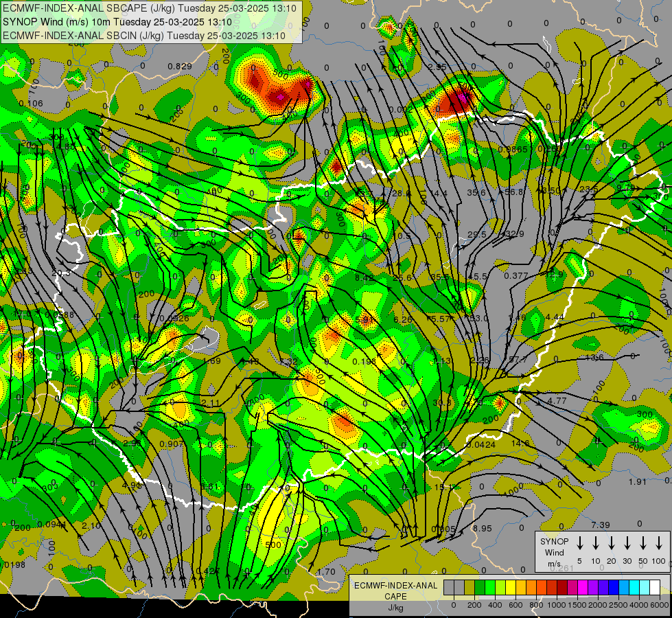Click the 28.4 value on the map
Screen dimensions: 672x618
[x=401, y=194]
